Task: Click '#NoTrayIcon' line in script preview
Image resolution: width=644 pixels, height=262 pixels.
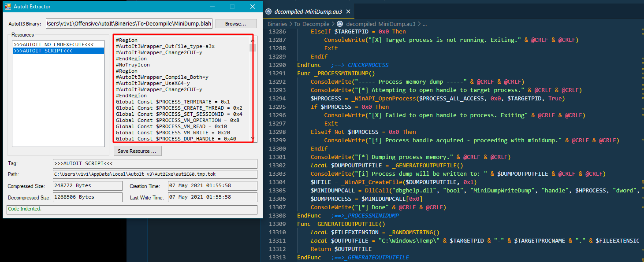Action: click(133, 65)
